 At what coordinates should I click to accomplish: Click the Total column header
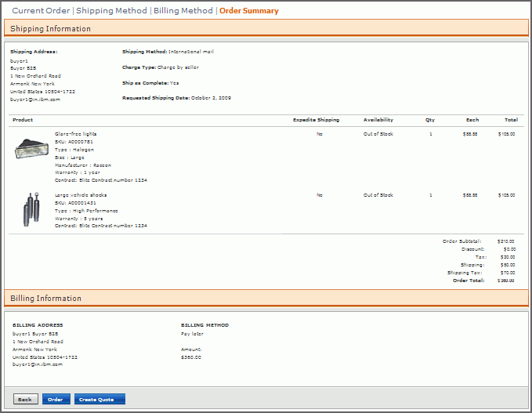point(511,120)
